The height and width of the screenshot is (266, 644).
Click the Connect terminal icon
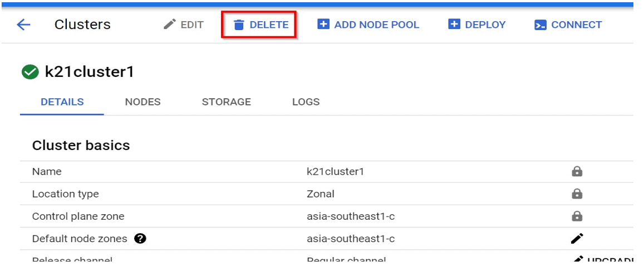(540, 25)
